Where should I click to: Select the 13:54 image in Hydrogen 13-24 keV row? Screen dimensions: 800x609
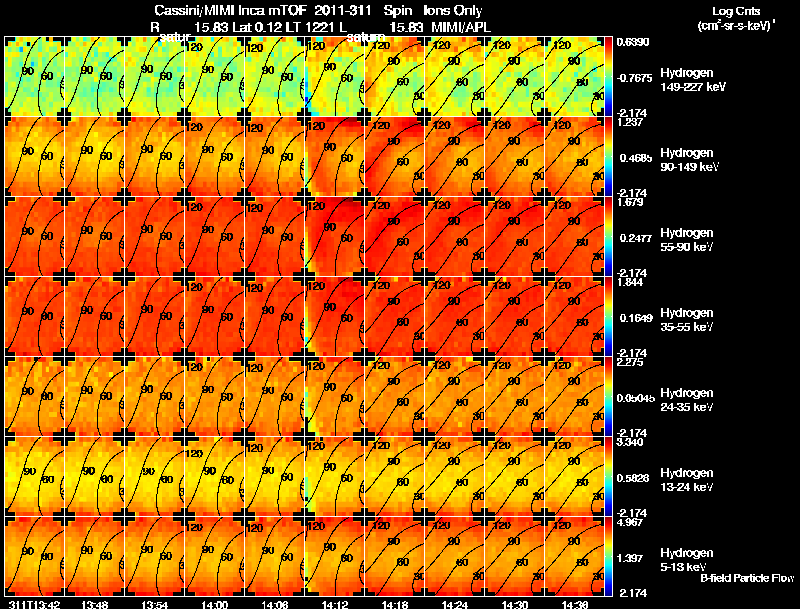(x=155, y=476)
